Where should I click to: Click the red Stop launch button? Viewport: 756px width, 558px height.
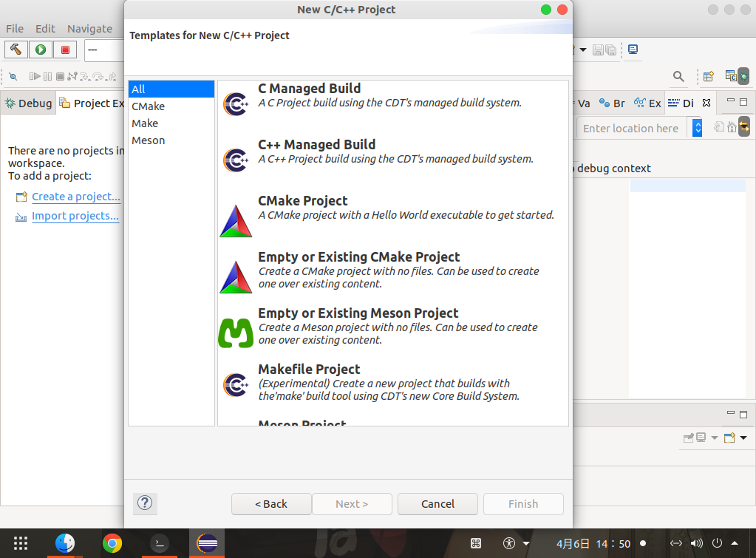65,50
